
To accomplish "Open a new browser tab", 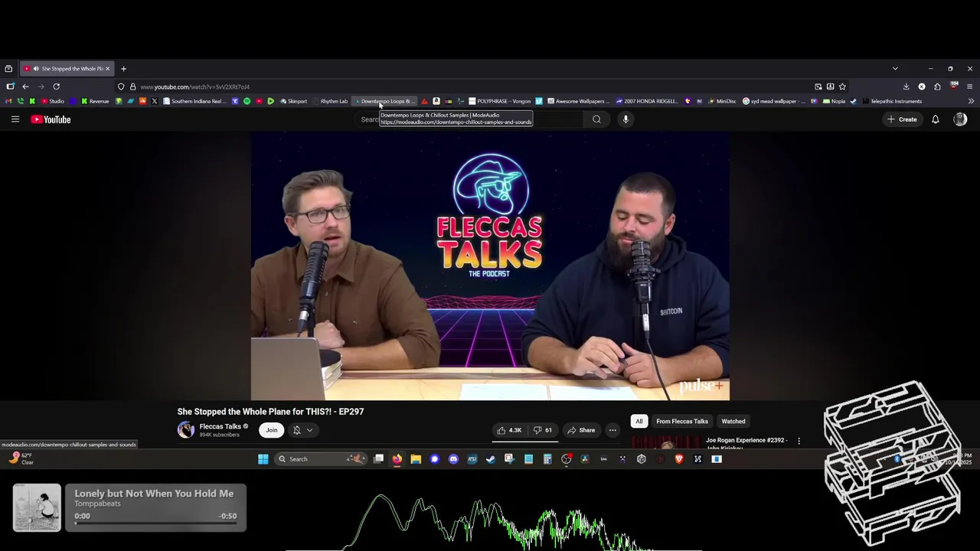I will coord(123,69).
